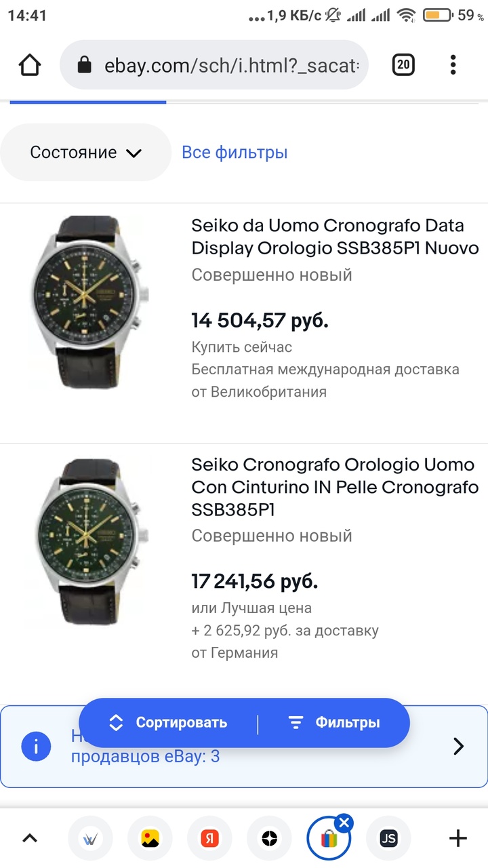Tap the ebay.com address bar
The width and height of the screenshot is (488, 868).
point(230,65)
